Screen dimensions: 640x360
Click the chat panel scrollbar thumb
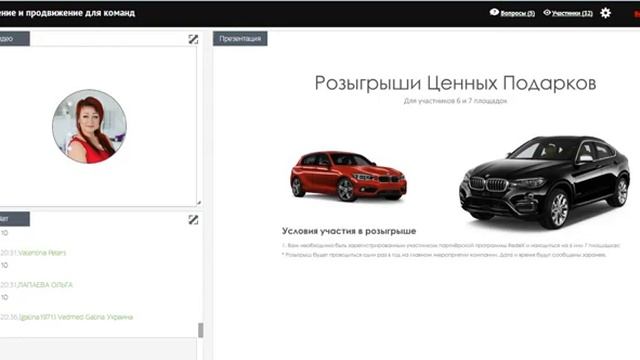(200, 330)
